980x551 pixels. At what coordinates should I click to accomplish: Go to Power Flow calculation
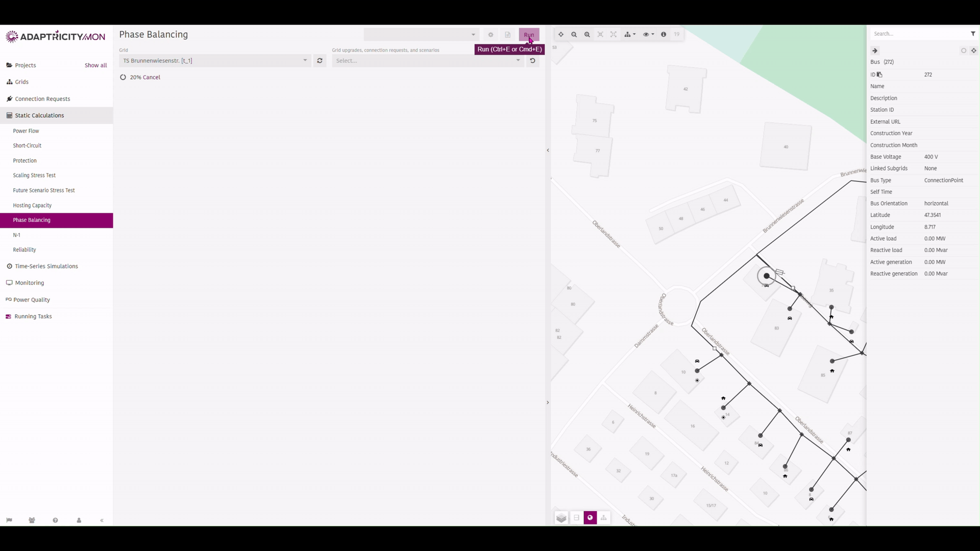click(26, 131)
